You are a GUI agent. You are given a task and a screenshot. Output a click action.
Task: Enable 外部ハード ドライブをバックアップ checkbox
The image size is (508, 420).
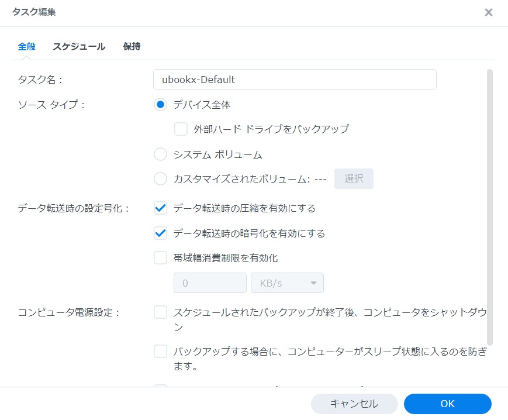click(x=181, y=129)
